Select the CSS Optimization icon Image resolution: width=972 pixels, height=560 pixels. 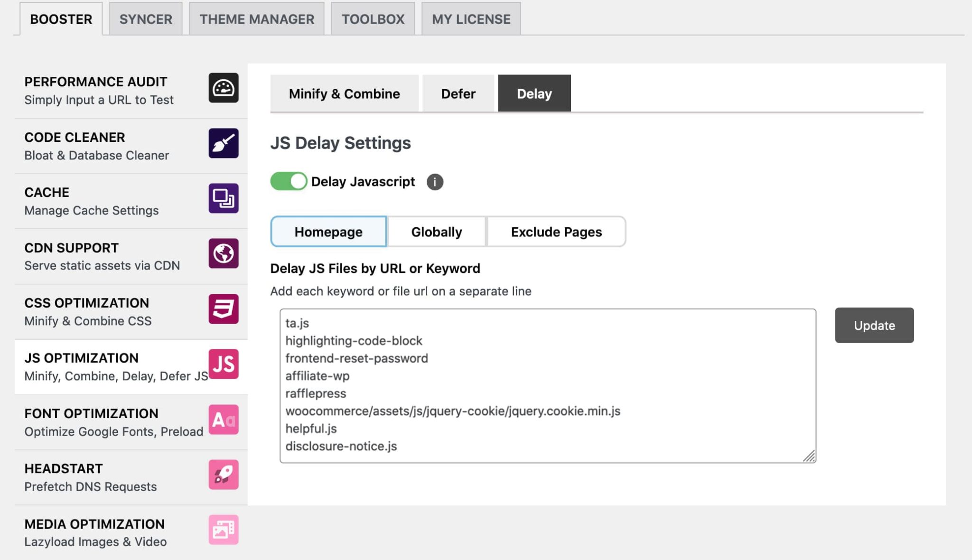point(223,309)
